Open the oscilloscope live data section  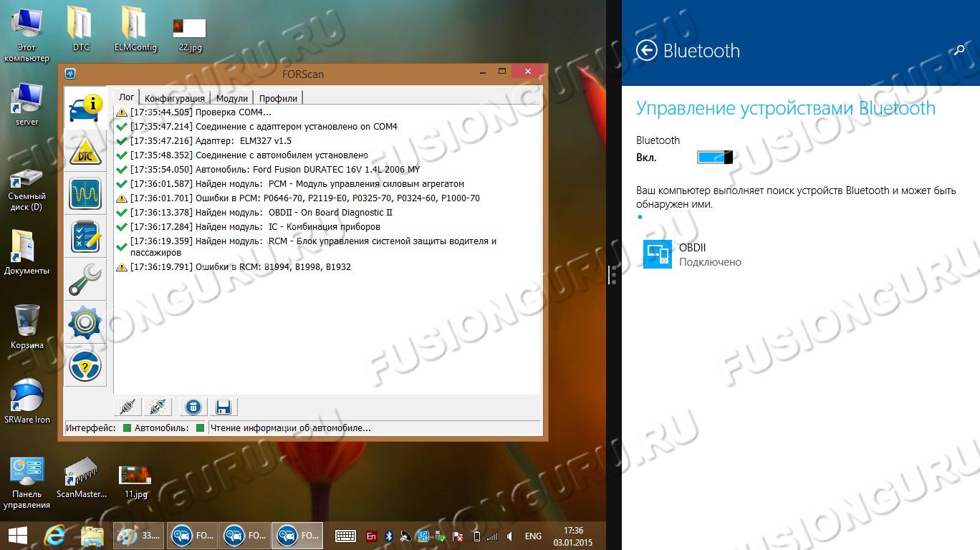(85, 193)
